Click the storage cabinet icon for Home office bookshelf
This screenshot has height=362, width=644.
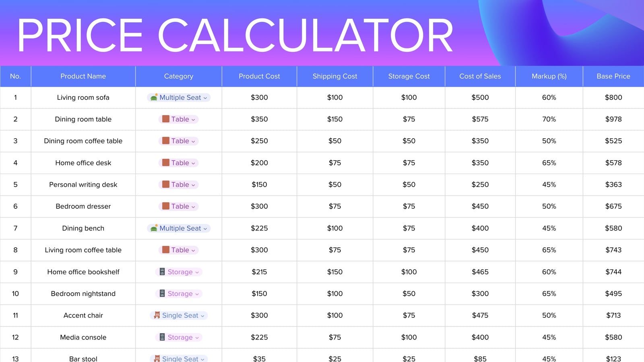tap(162, 272)
